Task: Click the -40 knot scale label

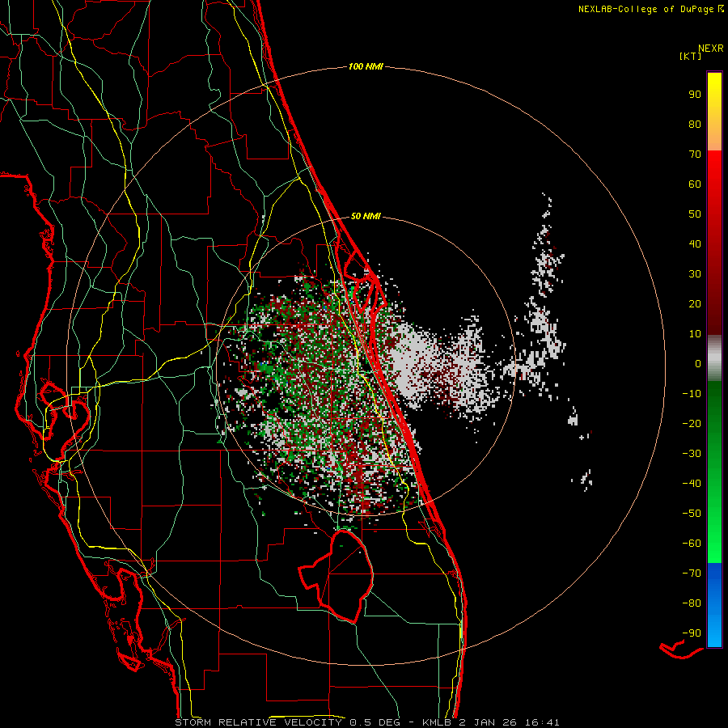Action: [x=692, y=484]
